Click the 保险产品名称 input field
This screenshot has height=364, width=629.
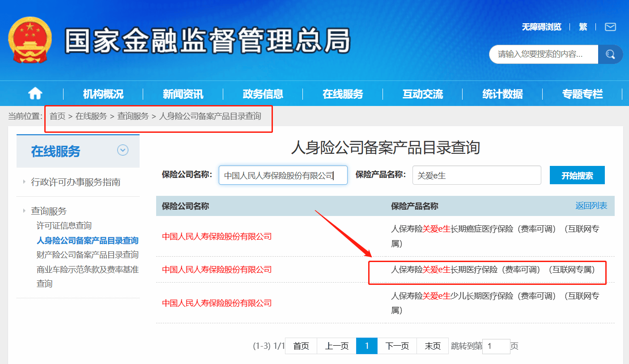(x=477, y=175)
